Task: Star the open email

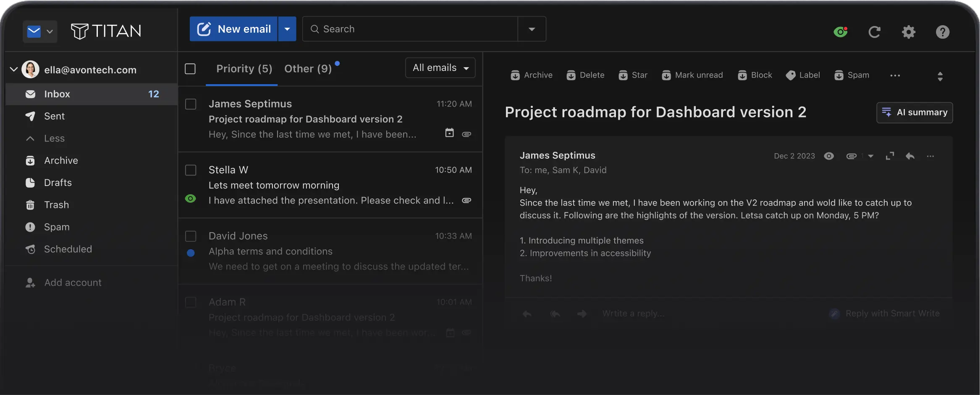Action: (x=633, y=75)
